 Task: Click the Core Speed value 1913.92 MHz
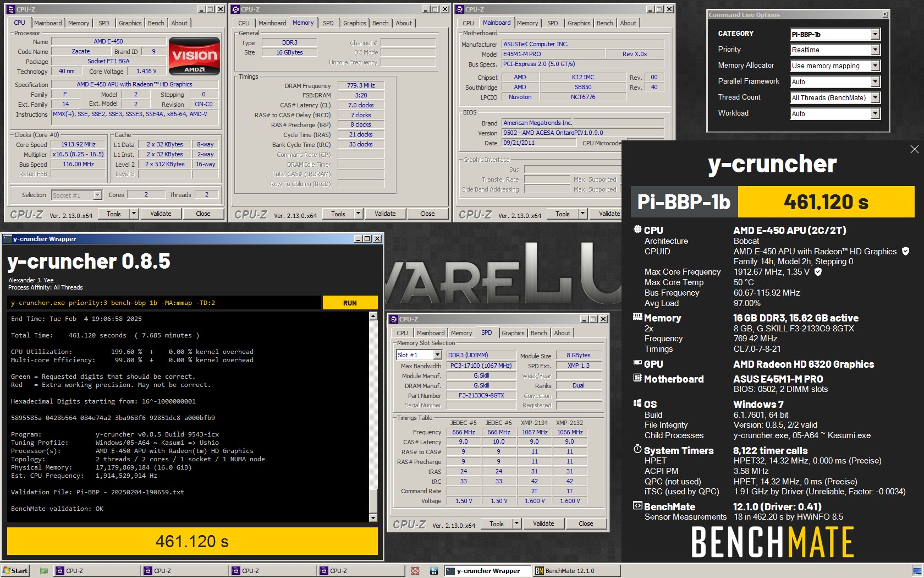pyautogui.click(x=78, y=144)
